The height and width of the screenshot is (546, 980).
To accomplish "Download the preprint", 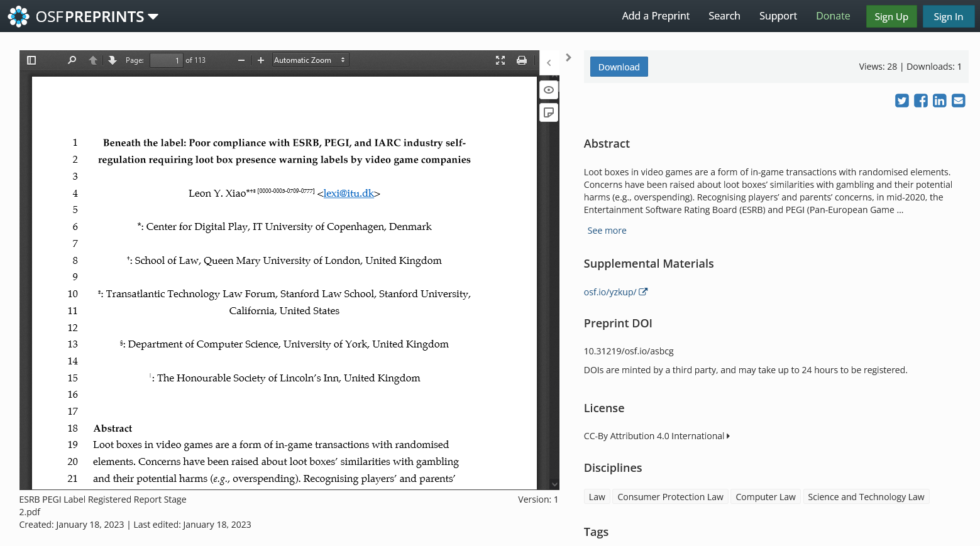I will coord(619,67).
